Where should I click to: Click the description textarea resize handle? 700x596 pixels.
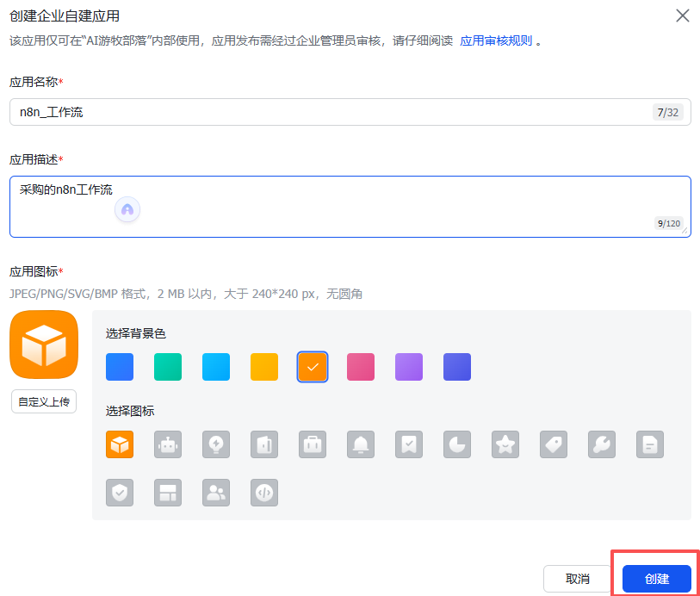[685, 231]
